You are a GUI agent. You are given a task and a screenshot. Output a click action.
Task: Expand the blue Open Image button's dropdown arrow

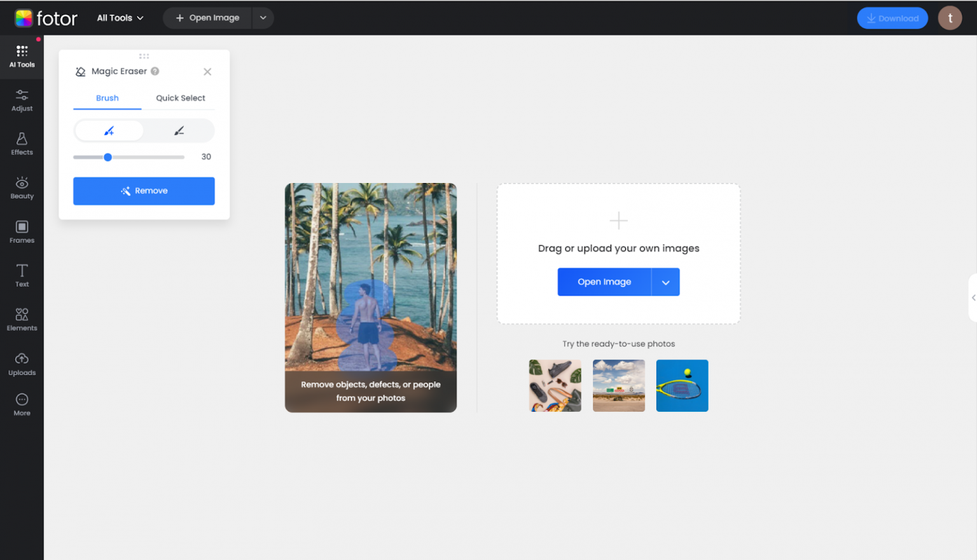[x=665, y=282]
